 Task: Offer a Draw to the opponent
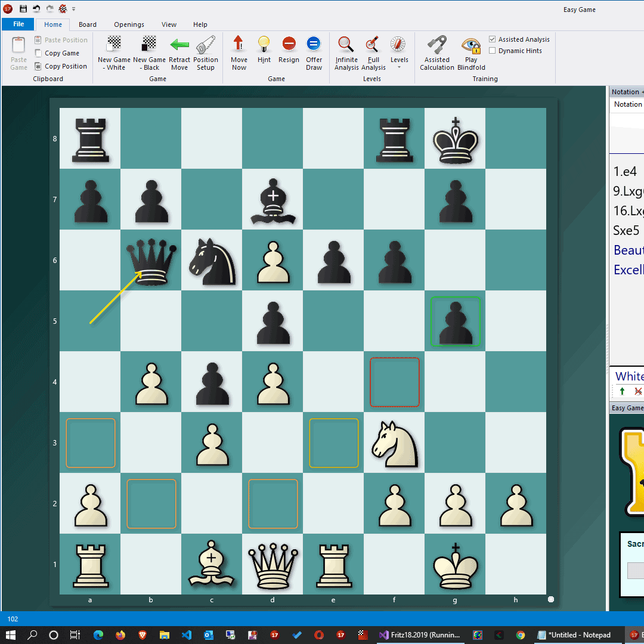coord(314,52)
